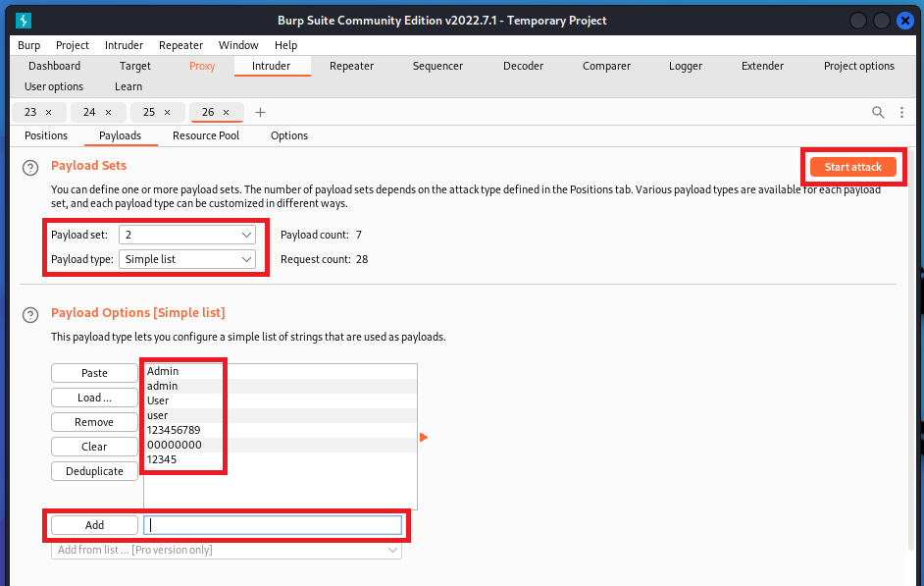The height and width of the screenshot is (586, 924).
Task: Open help for Payload Options section
Action: point(30,315)
